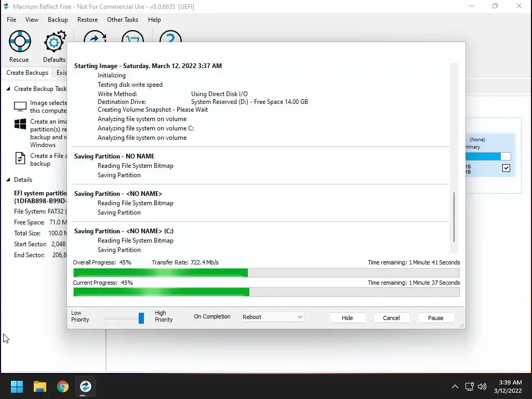Image resolution: width=532 pixels, height=399 pixels.
Task: Open the network status tray icon
Action: [470, 387]
